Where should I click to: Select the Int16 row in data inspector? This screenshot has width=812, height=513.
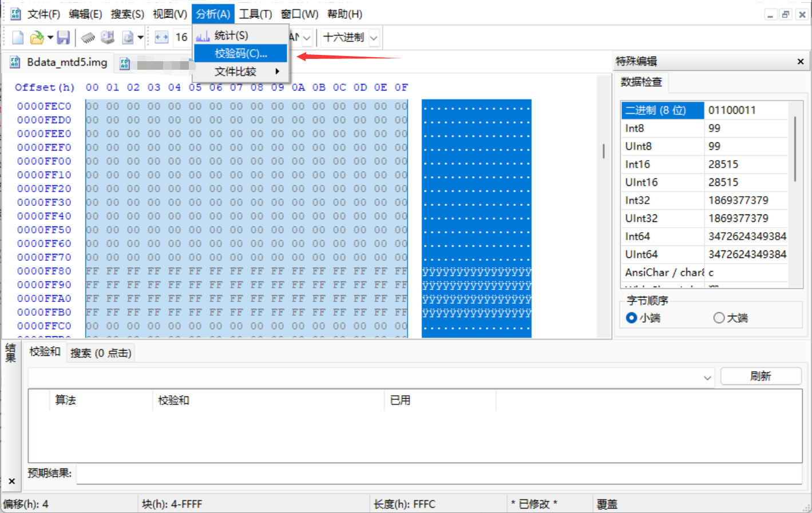point(704,164)
